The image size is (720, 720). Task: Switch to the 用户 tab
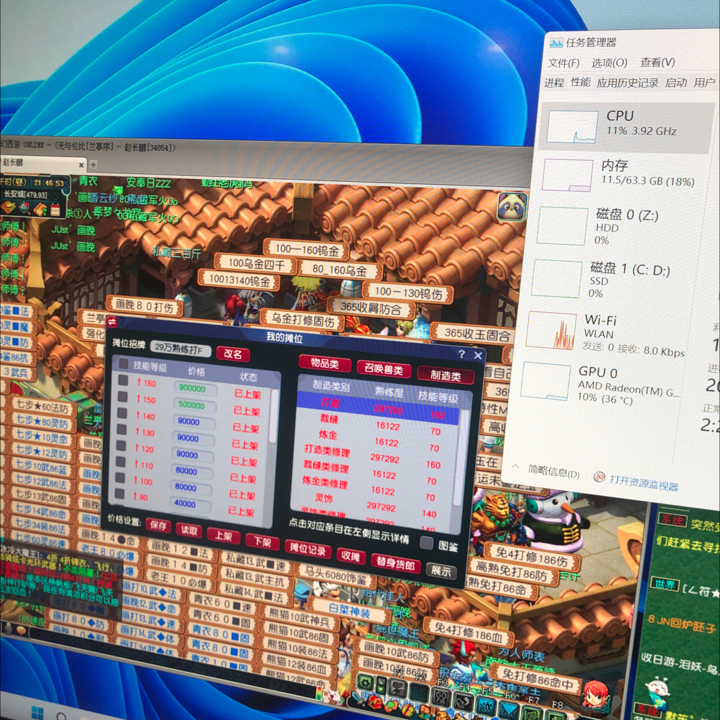click(703, 83)
